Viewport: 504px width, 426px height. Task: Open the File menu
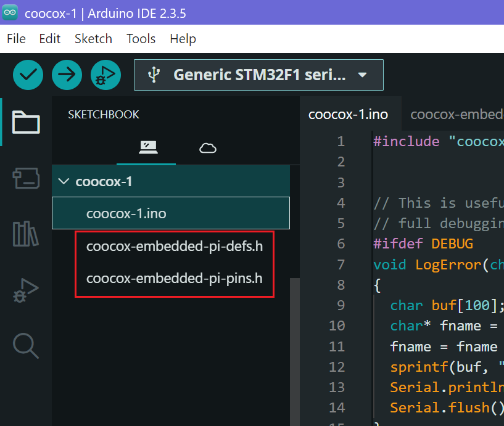pyautogui.click(x=16, y=39)
